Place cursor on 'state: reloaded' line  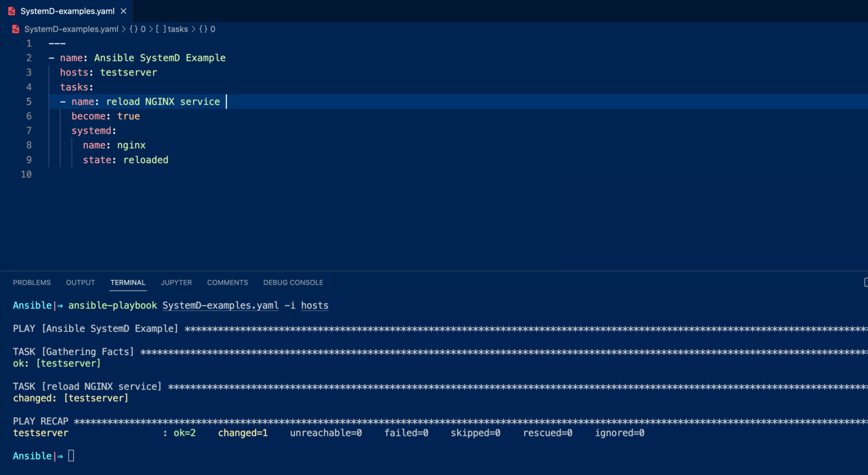125,160
